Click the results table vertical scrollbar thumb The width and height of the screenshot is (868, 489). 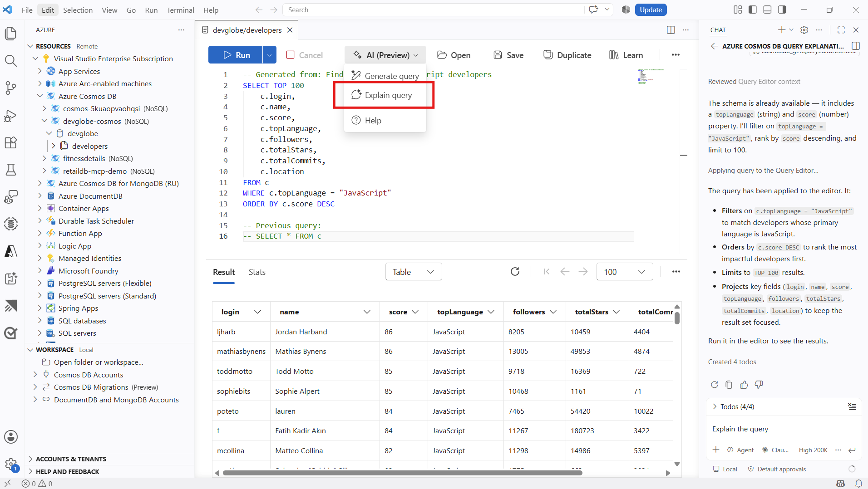coord(677,318)
